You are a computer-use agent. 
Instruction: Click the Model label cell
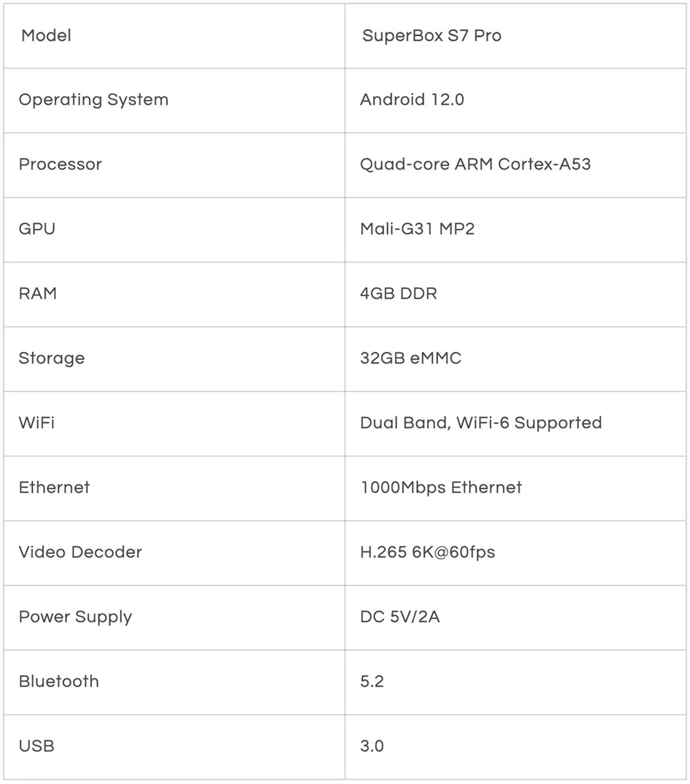pos(46,36)
